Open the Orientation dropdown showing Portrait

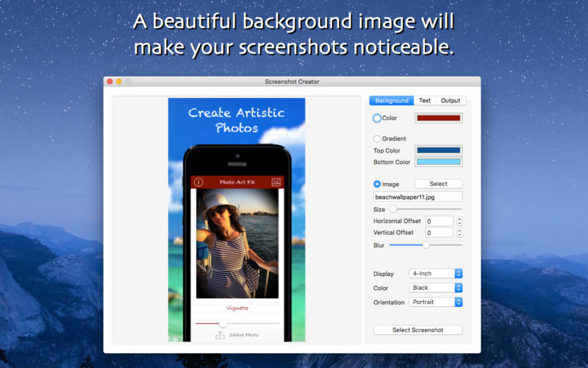tap(435, 302)
